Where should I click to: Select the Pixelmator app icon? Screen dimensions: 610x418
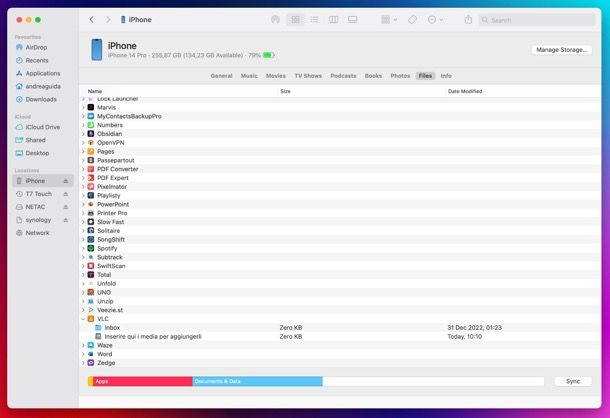point(91,187)
